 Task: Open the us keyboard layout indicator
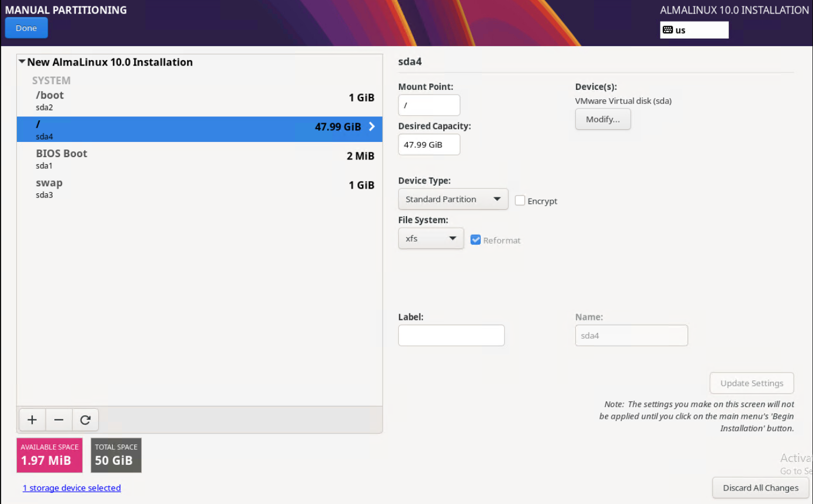(694, 30)
